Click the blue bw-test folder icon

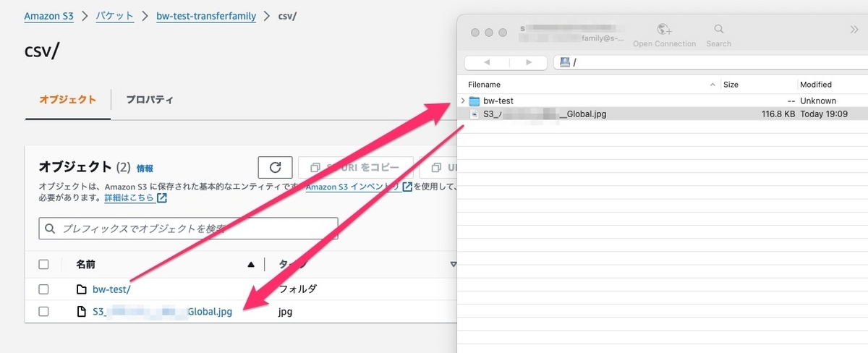pos(475,101)
